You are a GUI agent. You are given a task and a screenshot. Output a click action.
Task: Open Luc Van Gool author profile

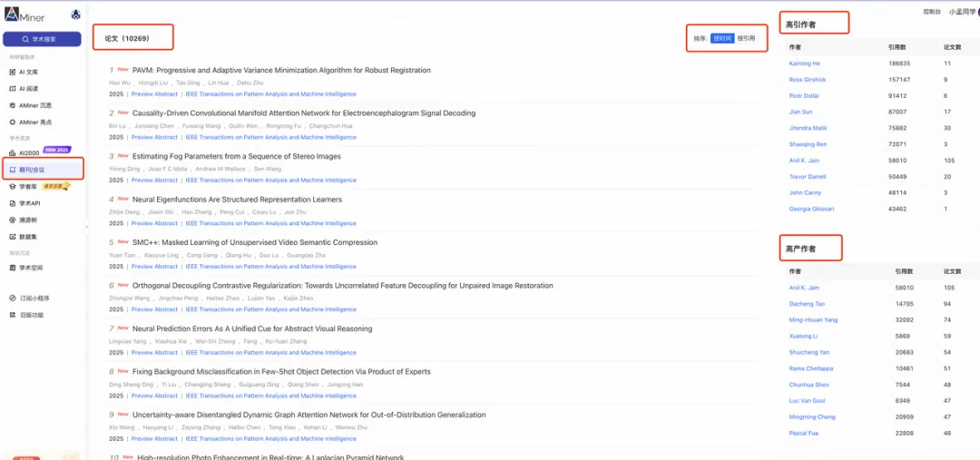pyautogui.click(x=808, y=401)
